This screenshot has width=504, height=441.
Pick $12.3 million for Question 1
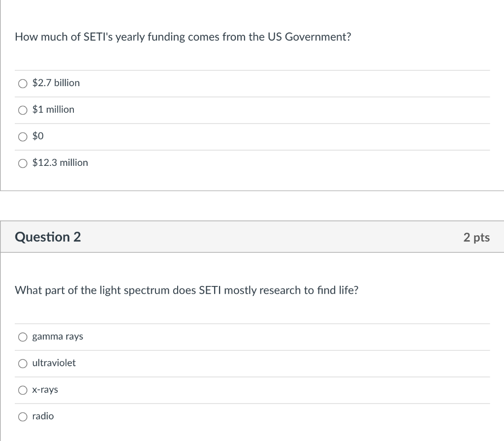[x=23, y=163]
